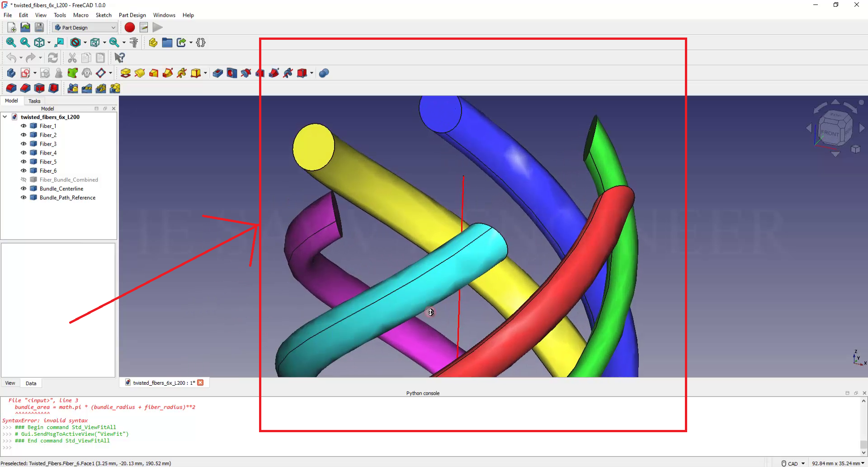Close the twisted_fibers_6x_L200 document tab
This screenshot has width=868, height=467.
(x=200, y=383)
